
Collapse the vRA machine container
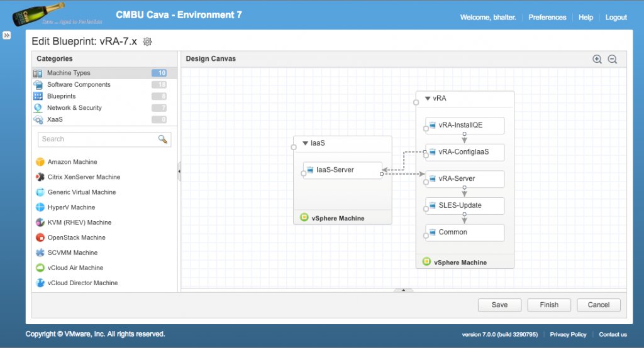pyautogui.click(x=428, y=99)
